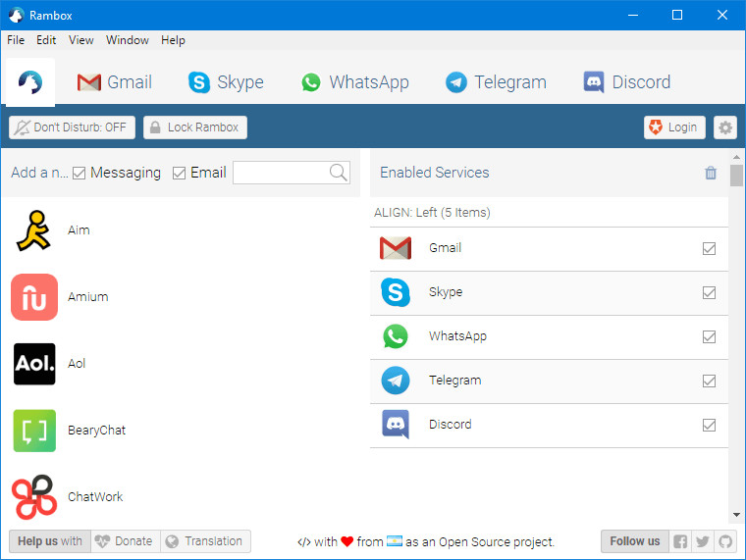Viewport: 746px width, 560px height.
Task: Open the Telegram tab
Action: point(496,82)
